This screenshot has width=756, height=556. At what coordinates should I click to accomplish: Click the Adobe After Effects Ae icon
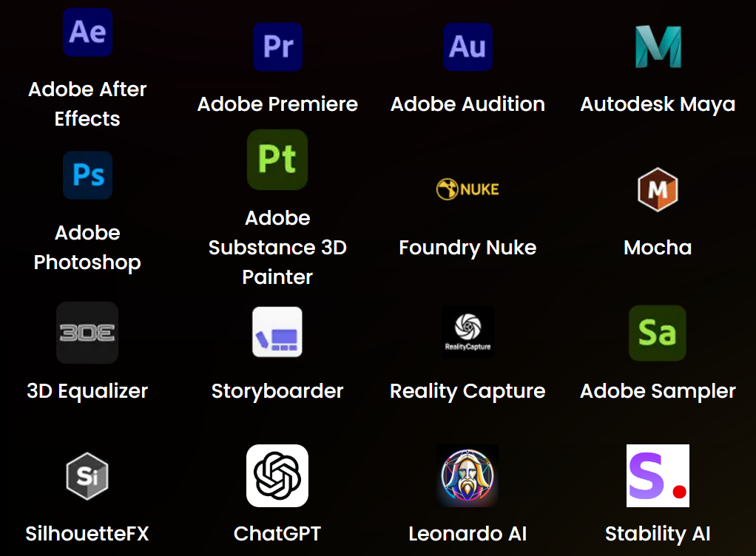[x=88, y=33]
